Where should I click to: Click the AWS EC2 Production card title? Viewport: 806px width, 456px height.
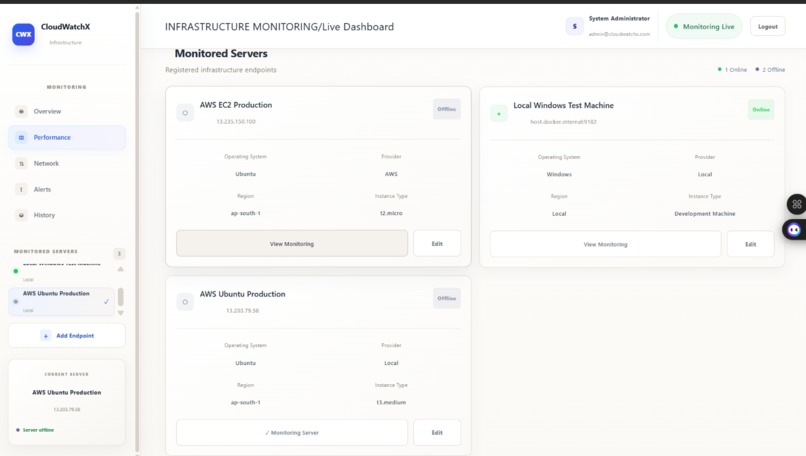(x=236, y=105)
